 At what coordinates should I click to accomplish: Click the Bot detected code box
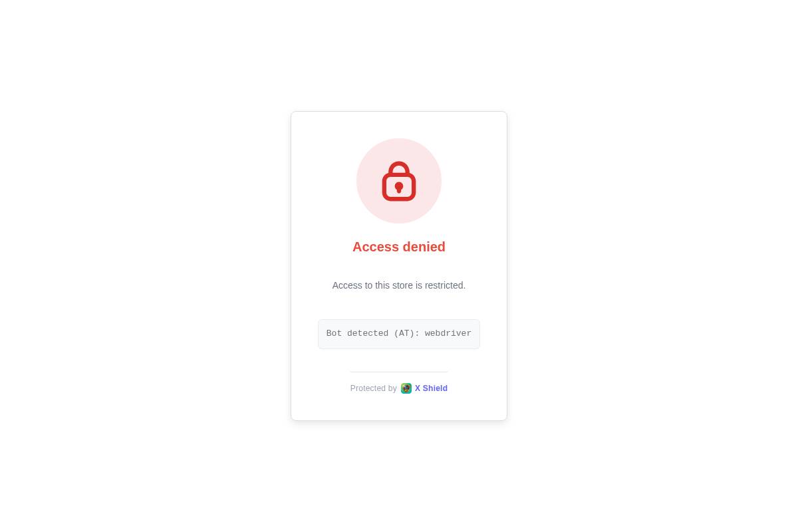[399, 334]
